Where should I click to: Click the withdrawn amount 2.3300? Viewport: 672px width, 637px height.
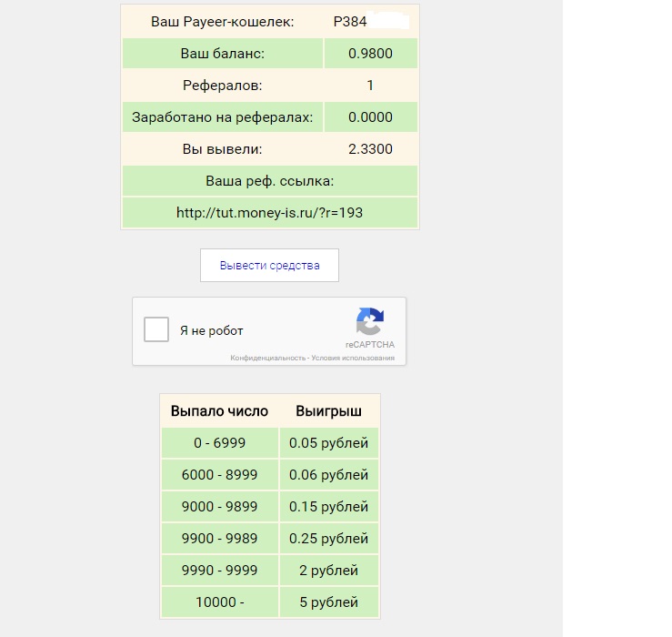370,149
